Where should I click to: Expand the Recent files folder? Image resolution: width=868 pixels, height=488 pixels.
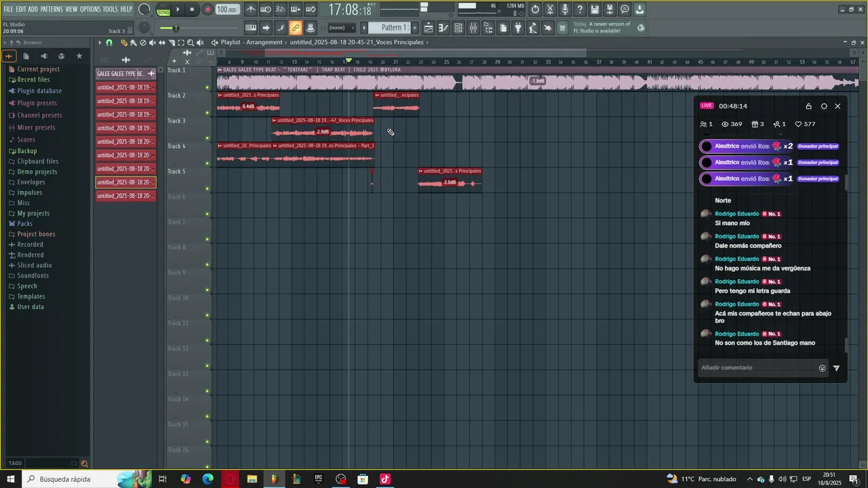coord(33,79)
